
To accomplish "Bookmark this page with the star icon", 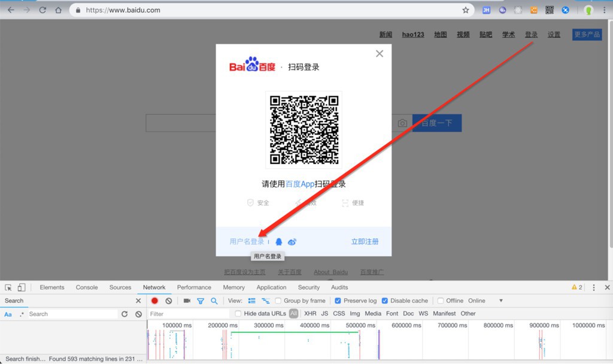I will (465, 10).
